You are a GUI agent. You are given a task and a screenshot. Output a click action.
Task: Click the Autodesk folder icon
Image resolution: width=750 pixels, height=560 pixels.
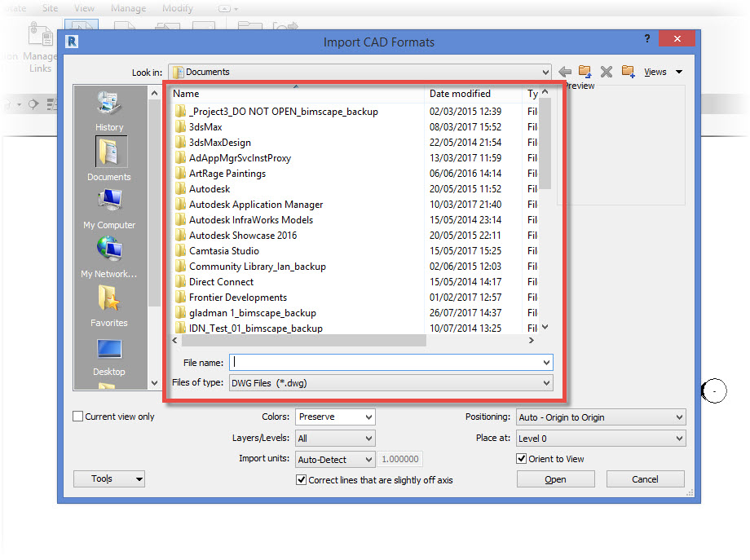click(180, 189)
